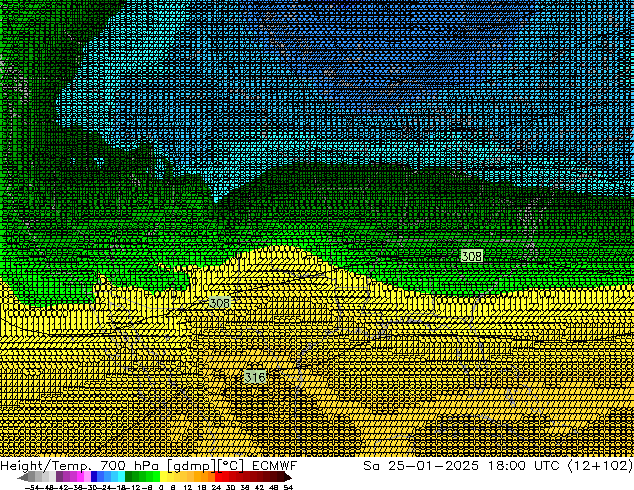The image size is (634, 490).
Task: Click the dark blue swatch above the -30 label
Action: point(94,476)
